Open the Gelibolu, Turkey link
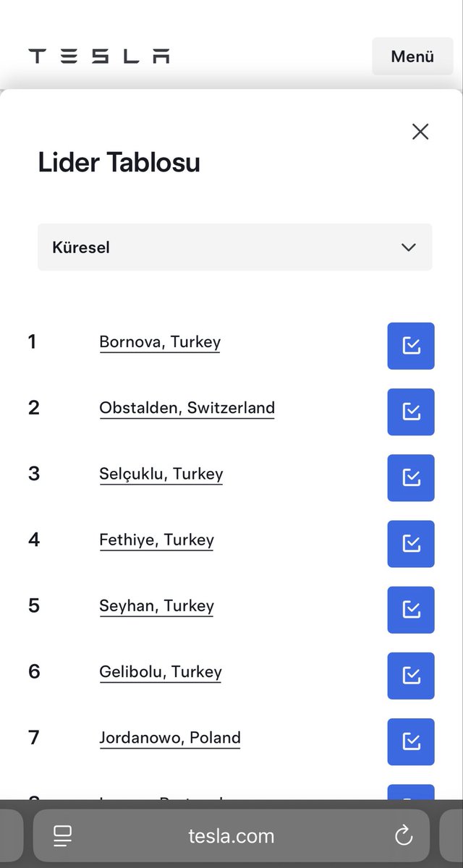This screenshot has width=463, height=868. click(161, 672)
